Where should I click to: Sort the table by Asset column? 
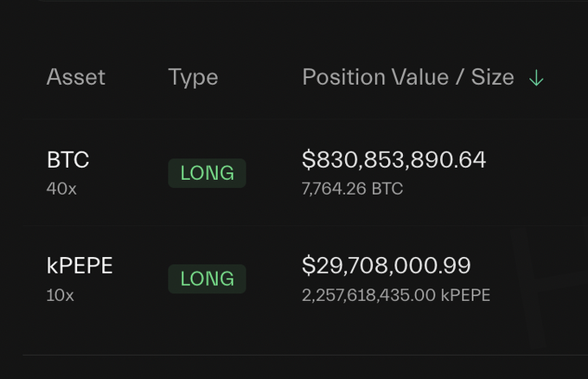pos(75,77)
